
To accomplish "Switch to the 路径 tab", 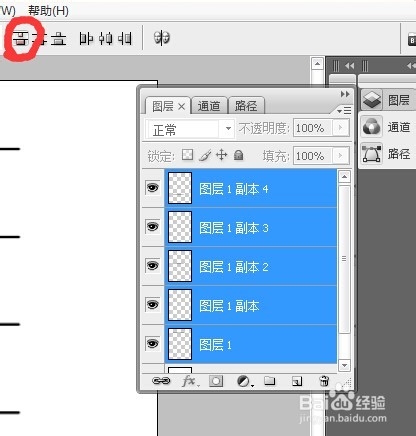I will click(246, 106).
